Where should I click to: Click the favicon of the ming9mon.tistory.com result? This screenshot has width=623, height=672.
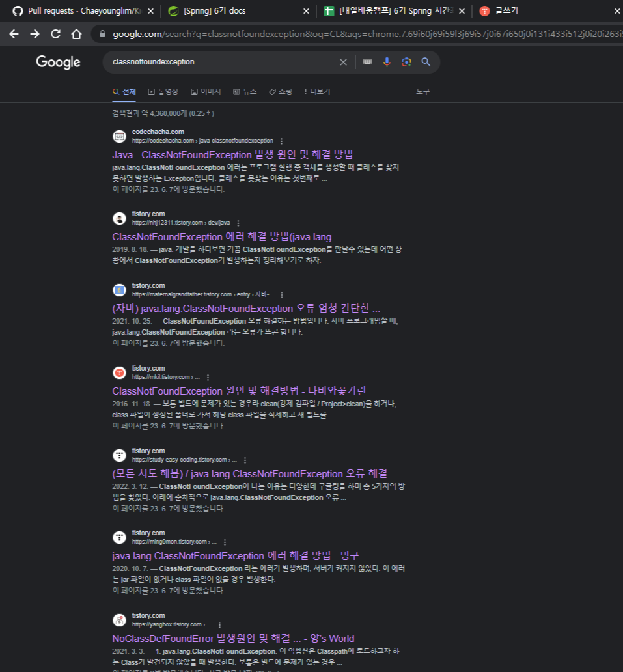point(119,537)
